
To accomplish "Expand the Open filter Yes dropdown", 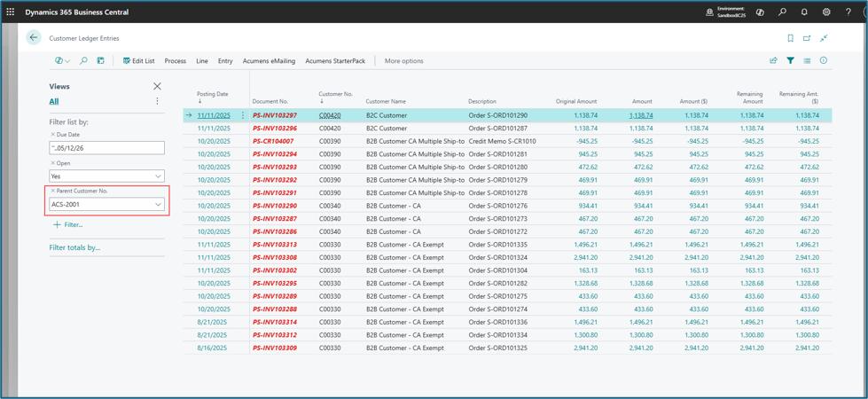I will 159,176.
